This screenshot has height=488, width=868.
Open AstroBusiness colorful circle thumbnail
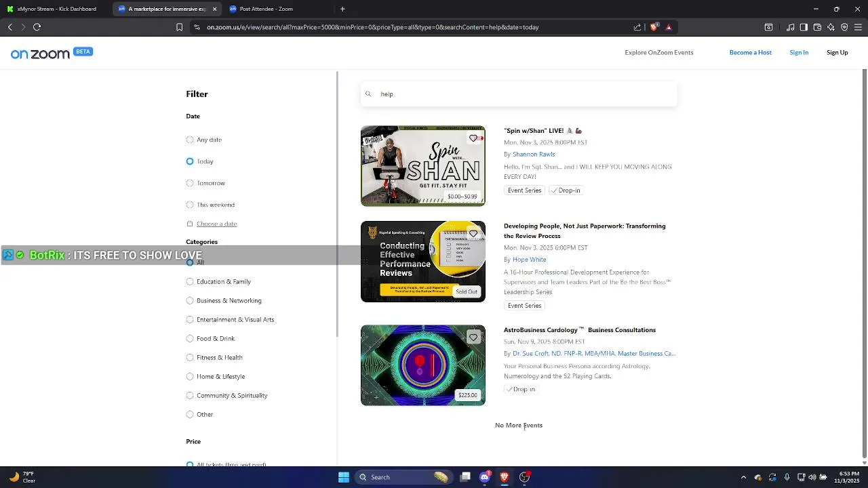[x=423, y=365]
